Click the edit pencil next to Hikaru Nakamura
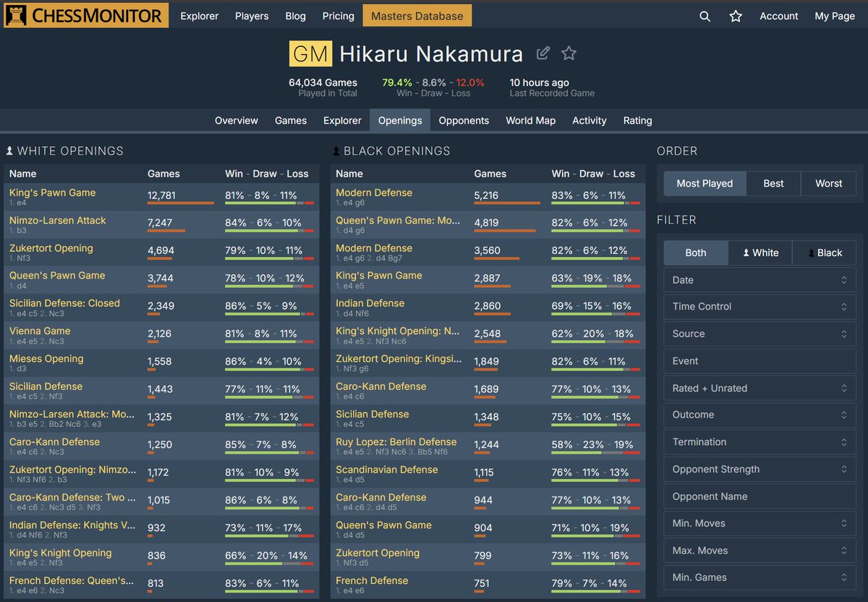The width and height of the screenshot is (868, 602). click(543, 54)
